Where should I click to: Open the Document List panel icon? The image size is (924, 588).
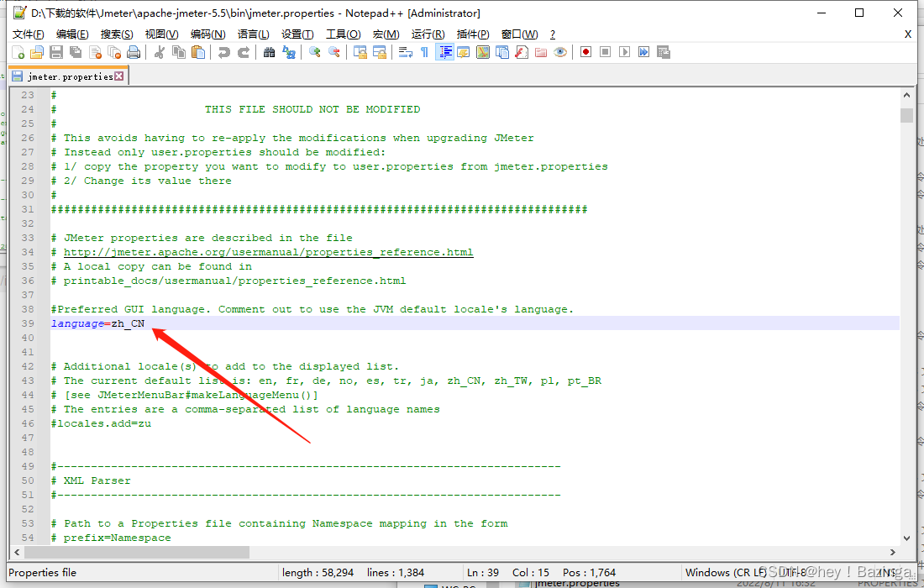tap(502, 52)
